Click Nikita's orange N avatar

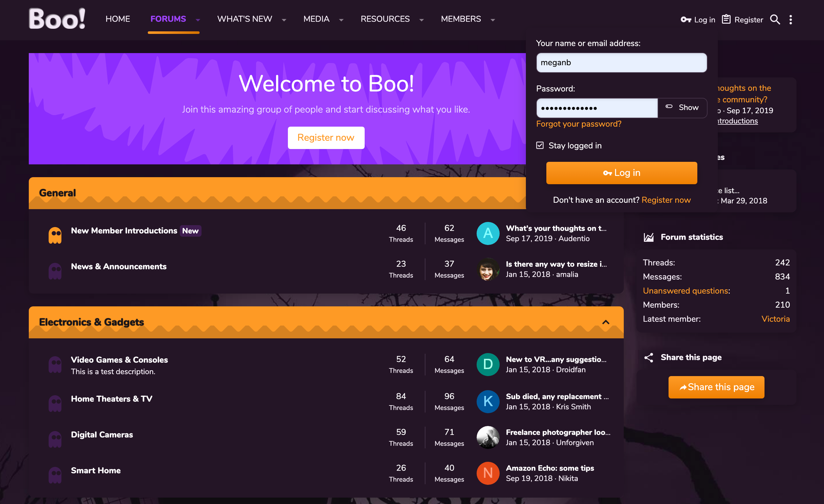coord(487,473)
